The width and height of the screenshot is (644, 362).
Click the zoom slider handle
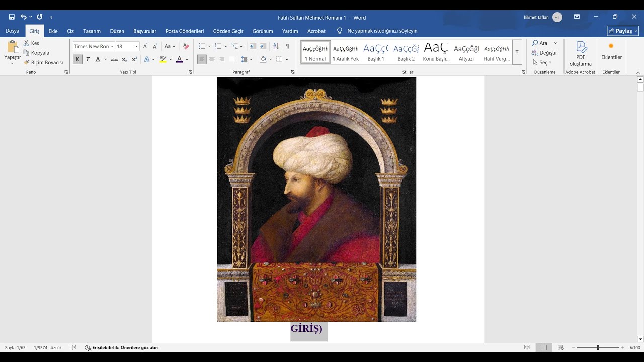(x=598, y=347)
